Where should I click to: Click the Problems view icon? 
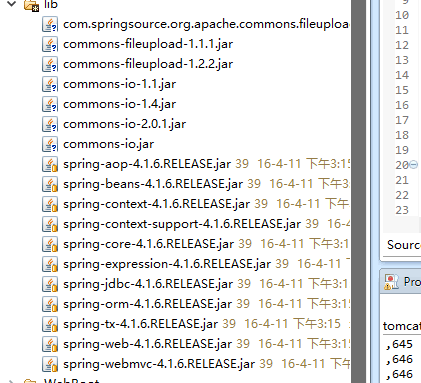pyautogui.click(x=391, y=282)
